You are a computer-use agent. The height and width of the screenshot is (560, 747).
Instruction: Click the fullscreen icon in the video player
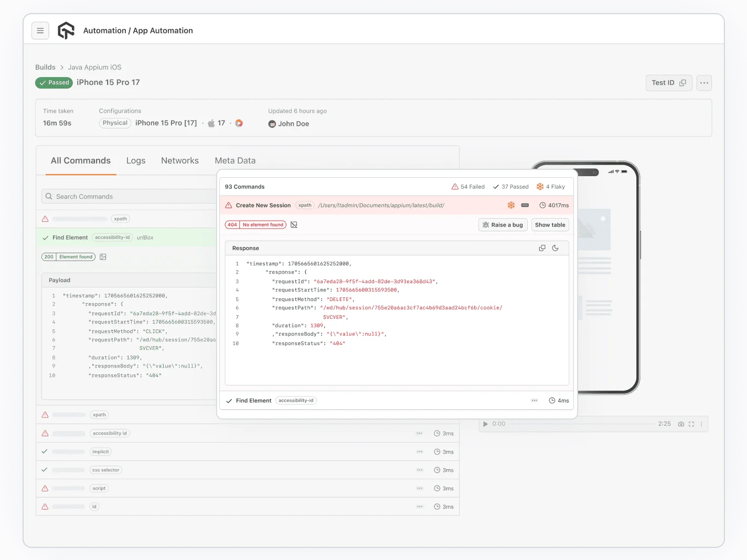691,424
